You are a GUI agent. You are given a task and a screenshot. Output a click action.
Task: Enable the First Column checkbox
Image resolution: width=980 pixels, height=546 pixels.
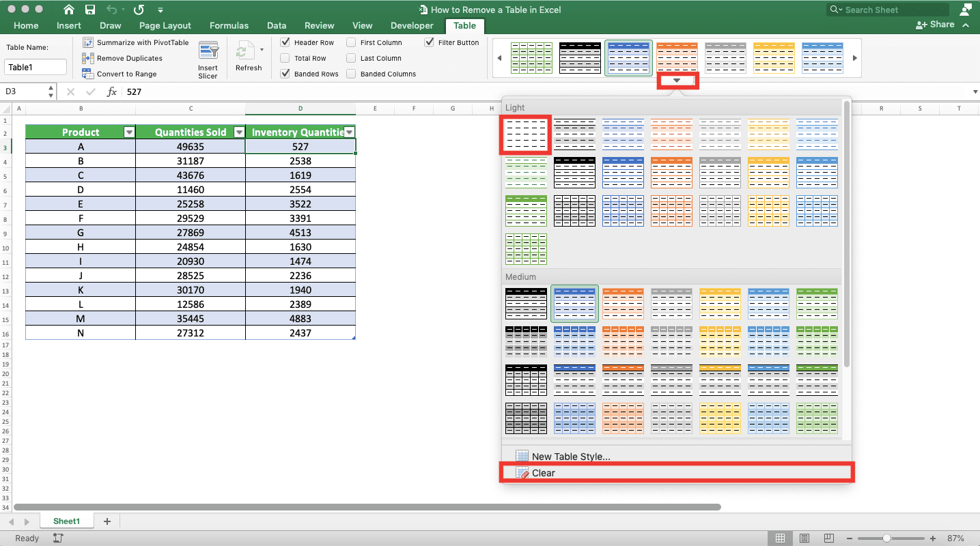(351, 42)
